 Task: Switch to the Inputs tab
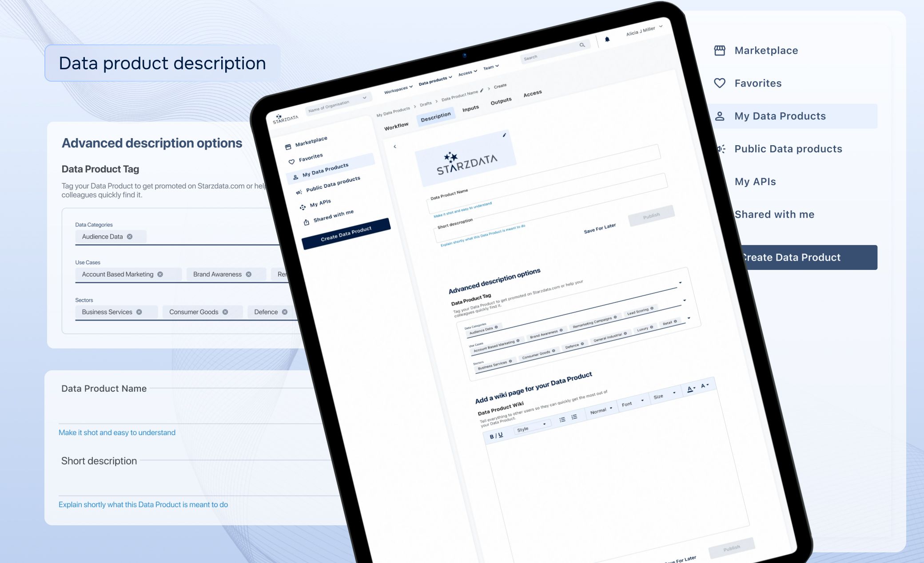(470, 108)
